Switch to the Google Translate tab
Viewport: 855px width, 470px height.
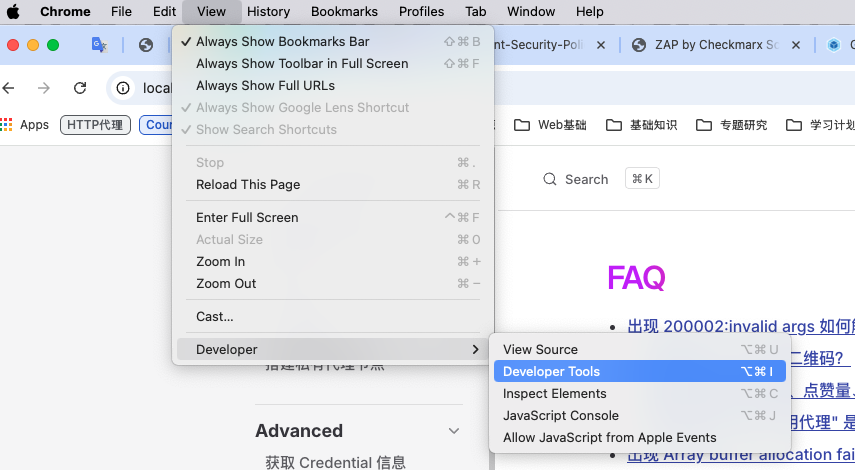point(99,45)
